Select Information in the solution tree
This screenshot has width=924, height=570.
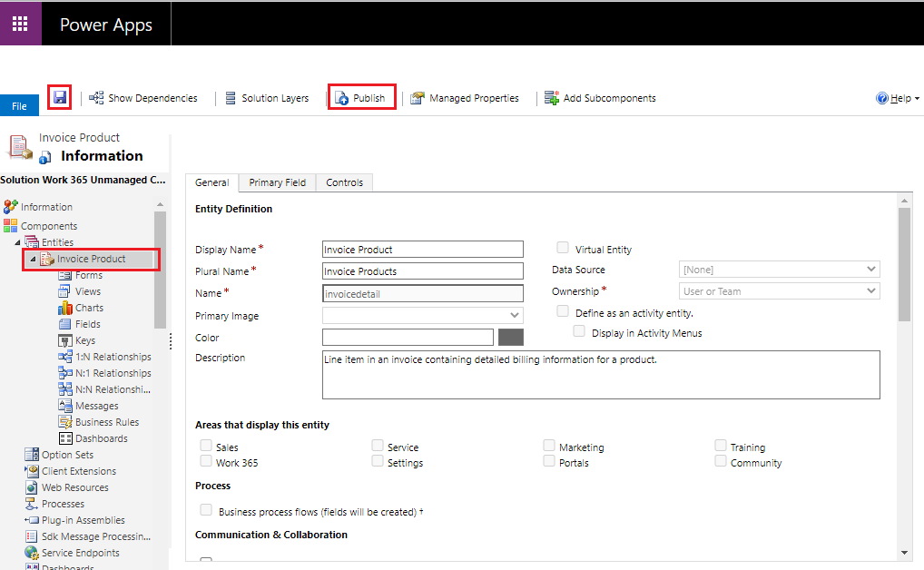46,207
